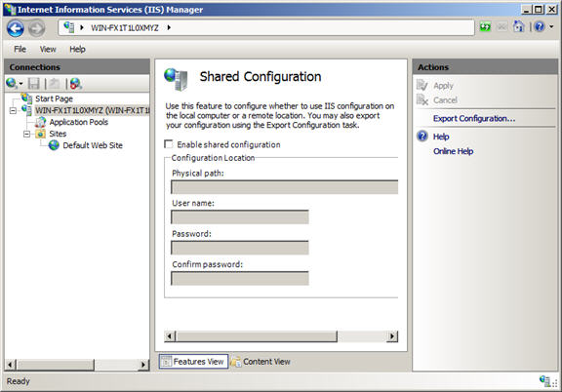Open the Online Help link
The image size is (562, 392).
(x=453, y=151)
